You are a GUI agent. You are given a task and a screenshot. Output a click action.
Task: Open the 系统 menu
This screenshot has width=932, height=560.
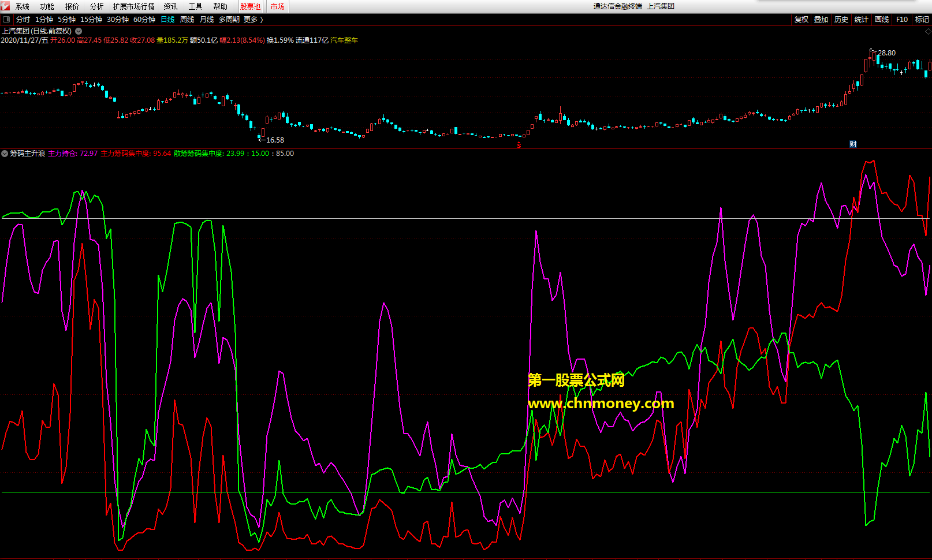click(23, 6)
